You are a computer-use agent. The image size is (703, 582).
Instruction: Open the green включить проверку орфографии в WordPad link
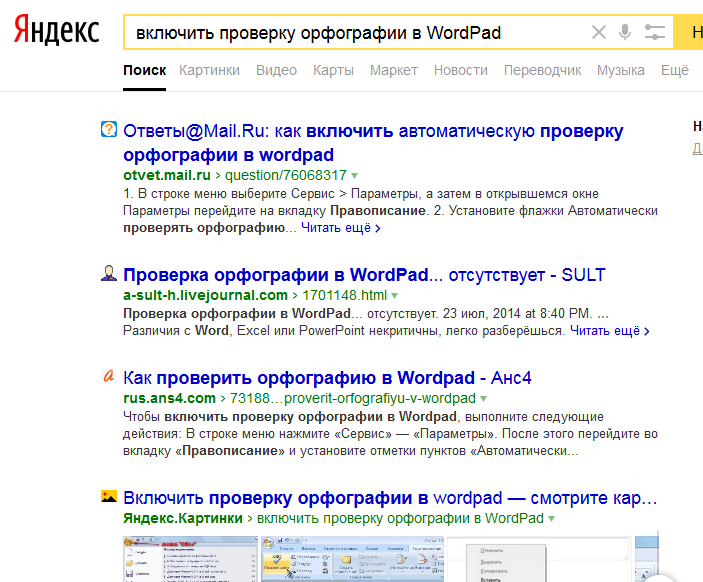tap(400, 518)
